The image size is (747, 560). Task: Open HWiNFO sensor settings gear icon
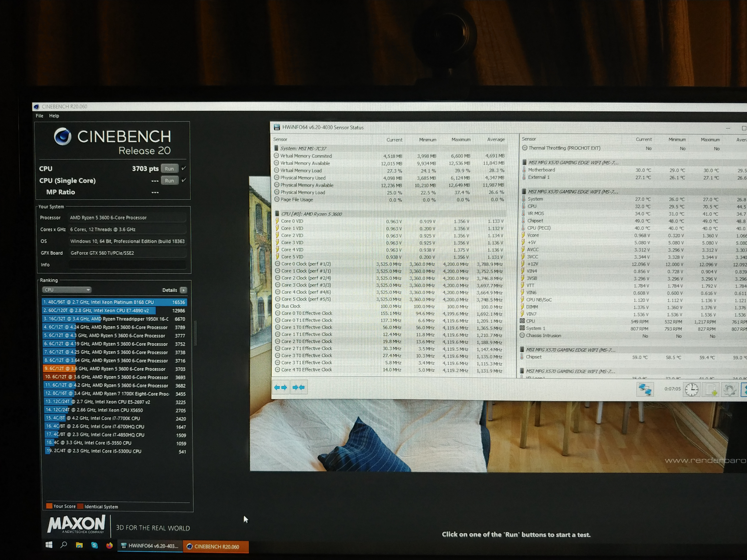[x=729, y=390]
